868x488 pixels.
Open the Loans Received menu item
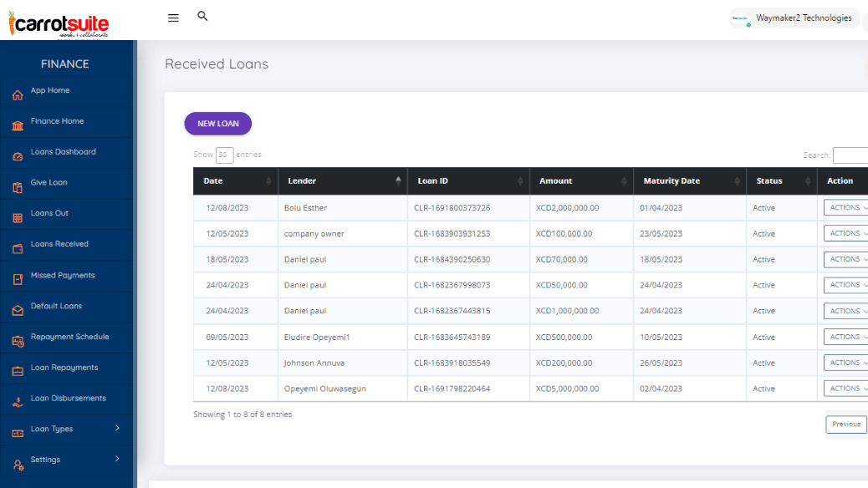[x=59, y=244]
